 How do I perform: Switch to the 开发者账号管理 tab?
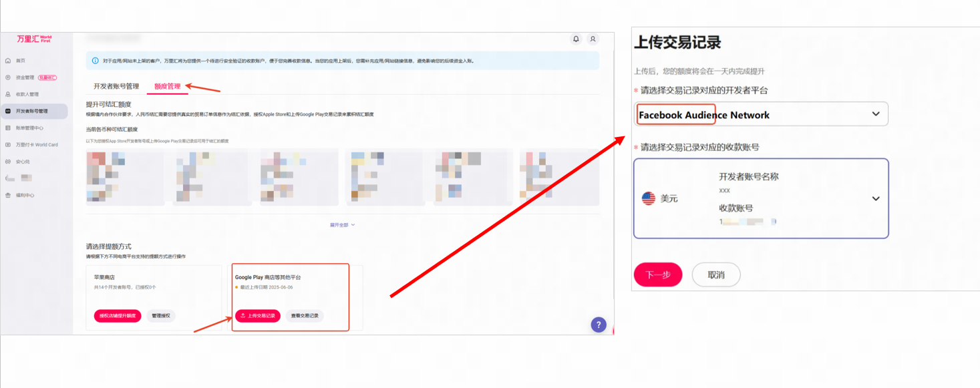tap(116, 86)
